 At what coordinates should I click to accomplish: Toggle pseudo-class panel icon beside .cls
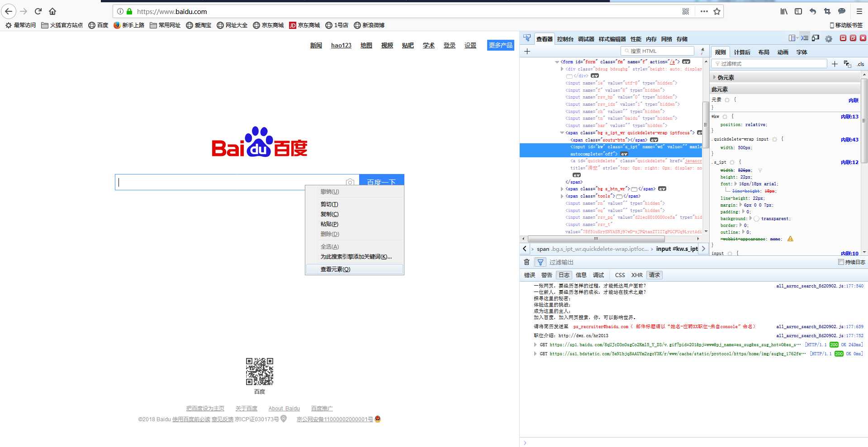point(848,64)
